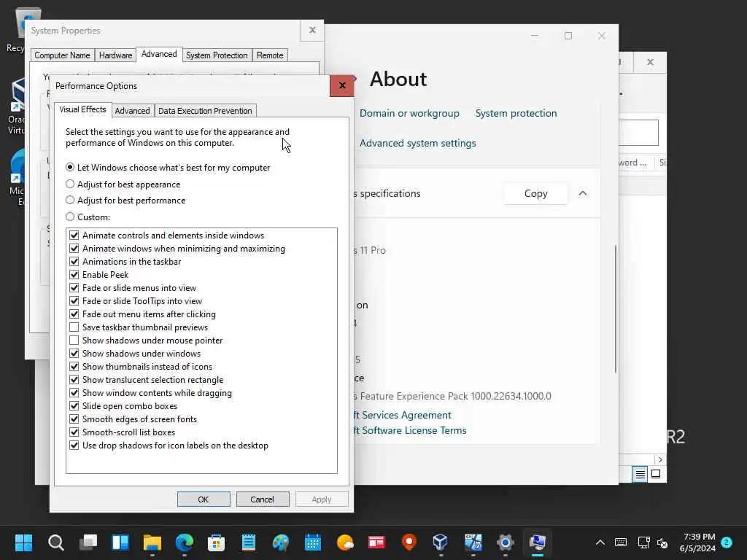Open the Services Agreement link
Image resolution: width=747 pixels, height=560 pixels.
403,415
